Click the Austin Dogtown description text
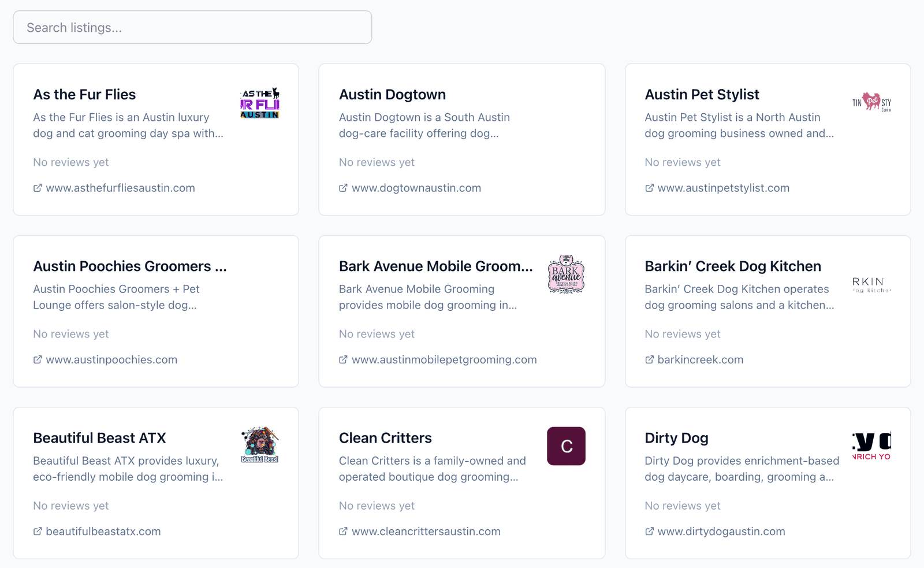924x568 pixels. 424,125
